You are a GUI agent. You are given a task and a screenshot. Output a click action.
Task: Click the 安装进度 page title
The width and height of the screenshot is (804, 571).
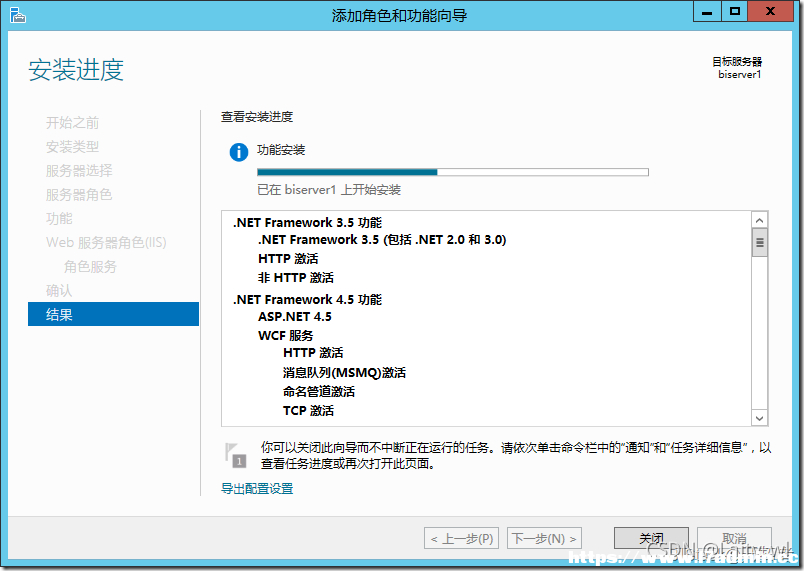pos(76,70)
